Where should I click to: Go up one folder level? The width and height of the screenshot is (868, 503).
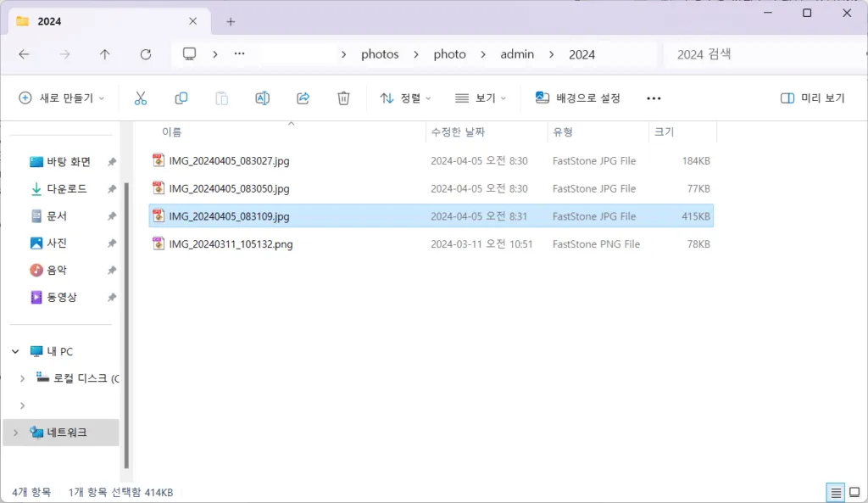coord(104,53)
